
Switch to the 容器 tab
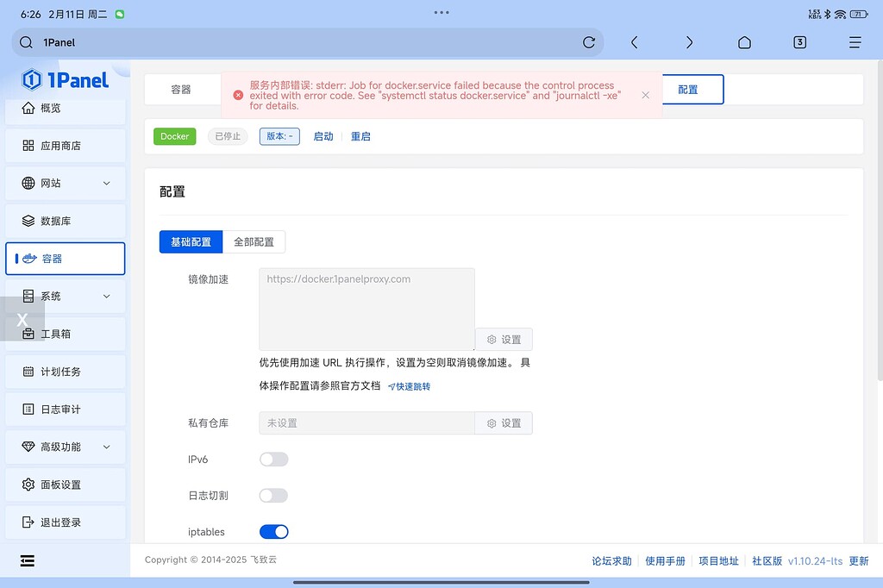[181, 89]
